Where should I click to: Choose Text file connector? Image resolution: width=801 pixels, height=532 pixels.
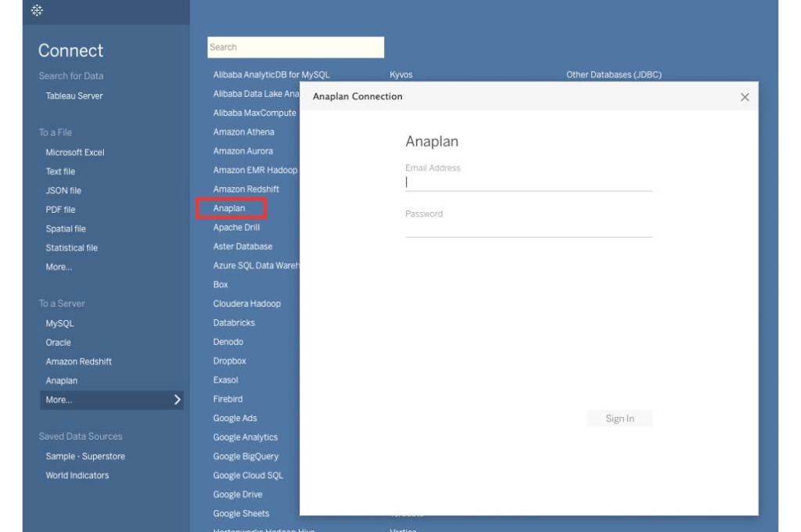point(59,171)
